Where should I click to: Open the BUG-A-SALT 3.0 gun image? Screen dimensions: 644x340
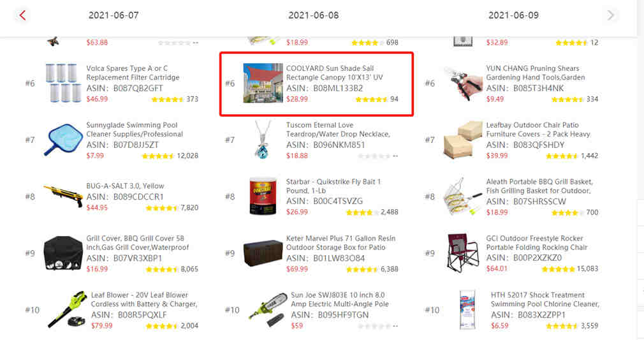63,196
